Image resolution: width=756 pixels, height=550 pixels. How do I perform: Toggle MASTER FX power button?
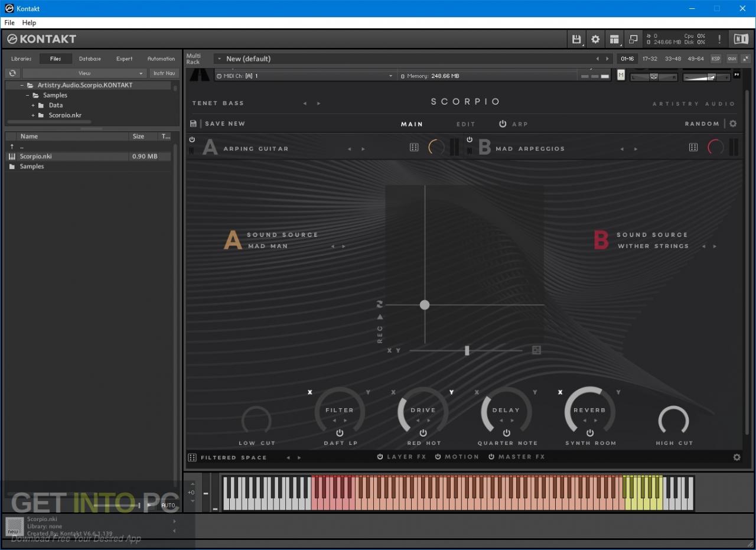tap(491, 457)
